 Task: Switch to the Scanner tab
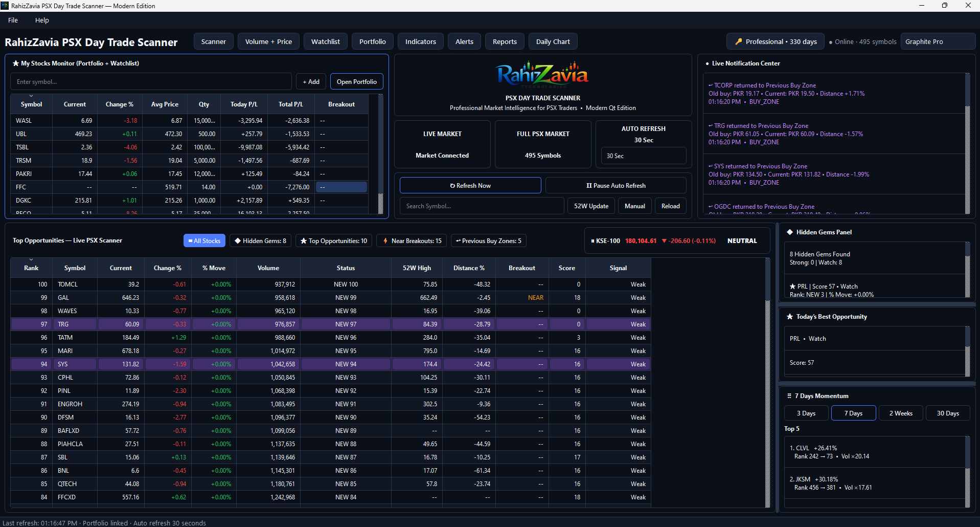(x=214, y=42)
